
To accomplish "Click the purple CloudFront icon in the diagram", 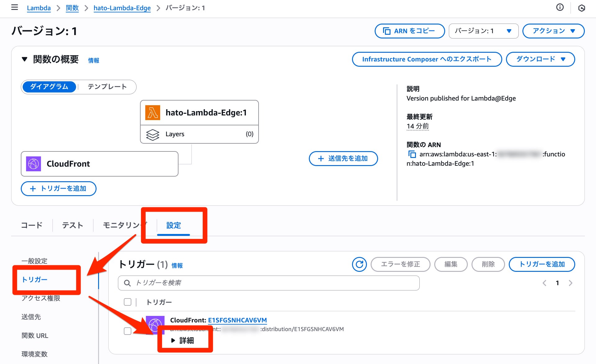I will 34,164.
